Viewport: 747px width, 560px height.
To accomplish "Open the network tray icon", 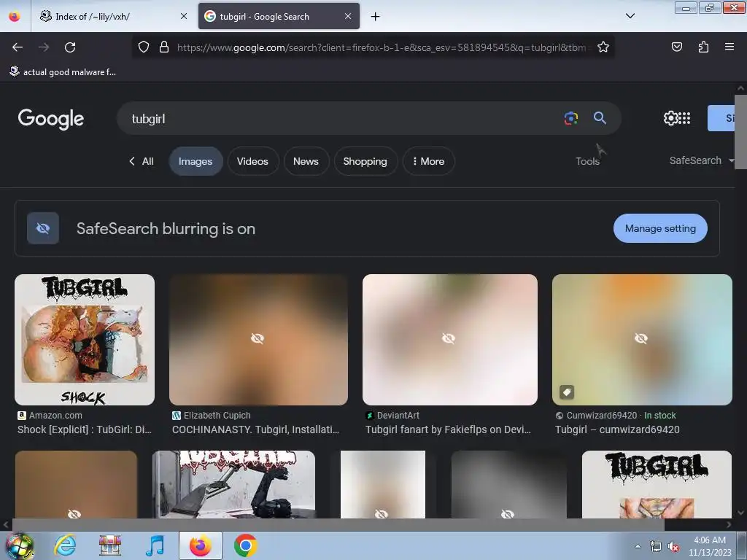I will point(656,547).
